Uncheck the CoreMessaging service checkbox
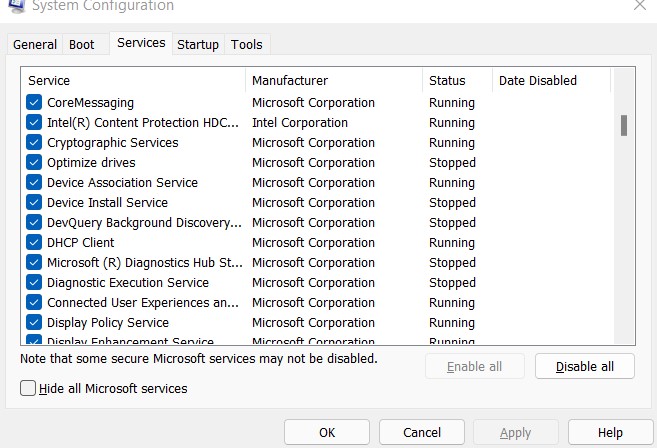 click(x=35, y=103)
